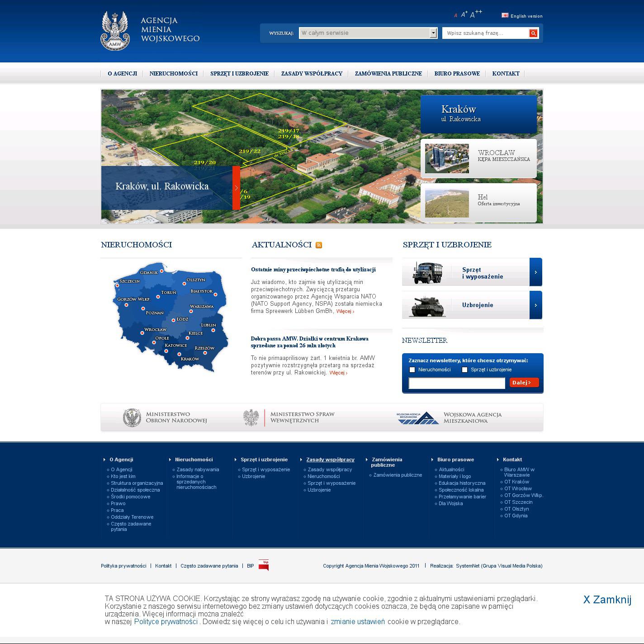Open Ministerstwo Obrony Narodowej emblem link
The height and width of the screenshot is (644, 644).
132,417
